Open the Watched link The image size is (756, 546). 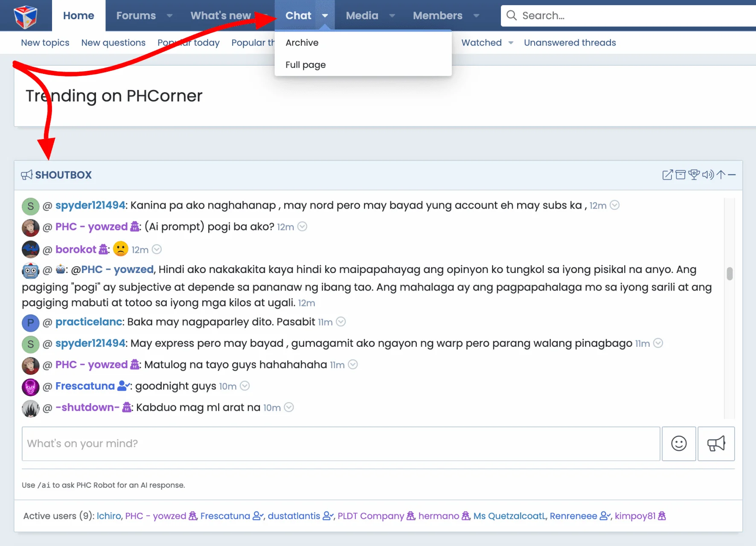(482, 43)
